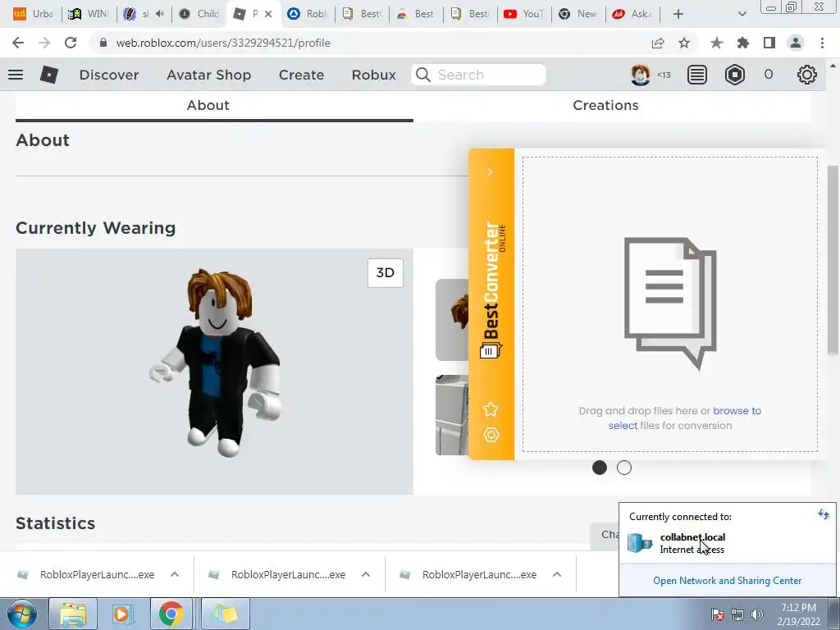Open the Roblox settings gear icon
840x630 pixels.
point(807,75)
